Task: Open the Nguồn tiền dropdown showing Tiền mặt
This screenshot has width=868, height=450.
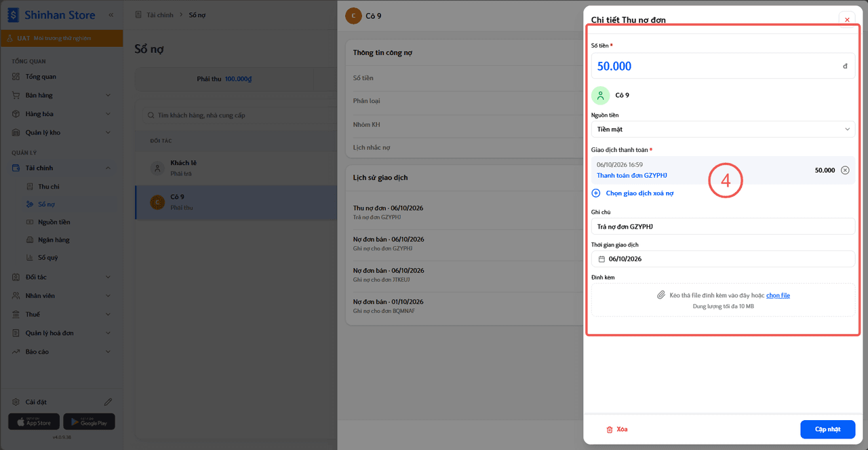Action: click(723, 129)
